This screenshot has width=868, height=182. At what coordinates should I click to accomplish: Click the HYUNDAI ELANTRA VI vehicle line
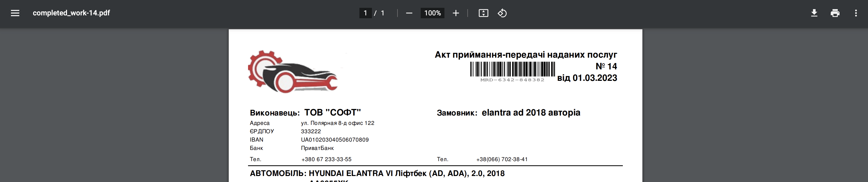(x=406, y=174)
